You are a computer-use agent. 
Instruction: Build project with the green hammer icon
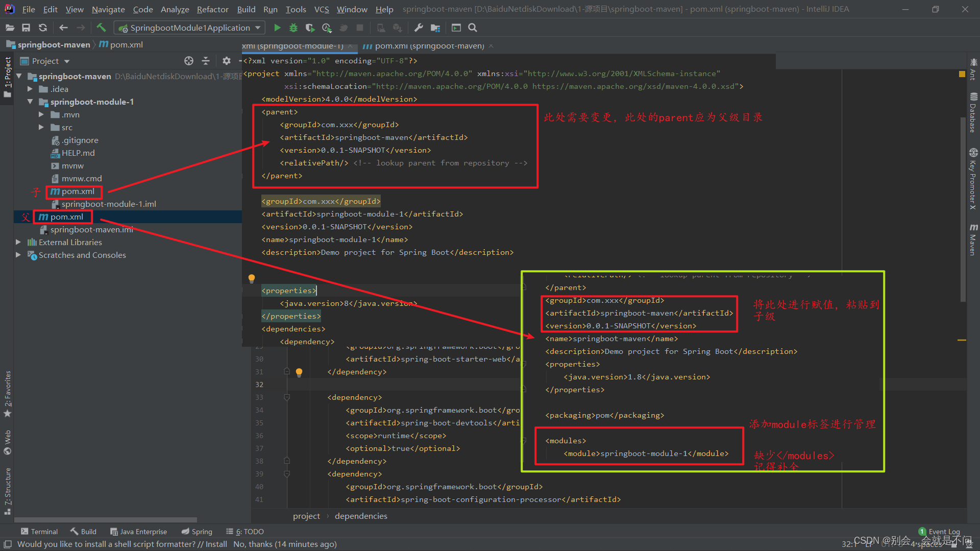click(x=101, y=28)
